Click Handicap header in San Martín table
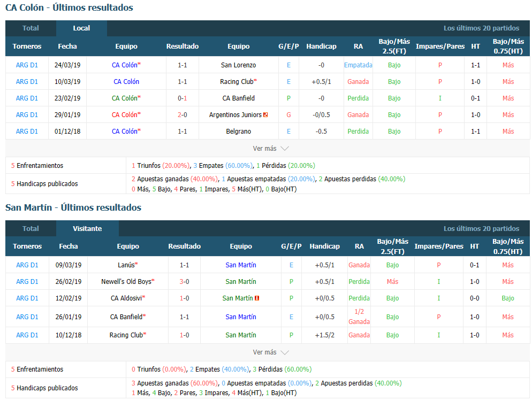The height and width of the screenshot is (401, 532). point(325,246)
